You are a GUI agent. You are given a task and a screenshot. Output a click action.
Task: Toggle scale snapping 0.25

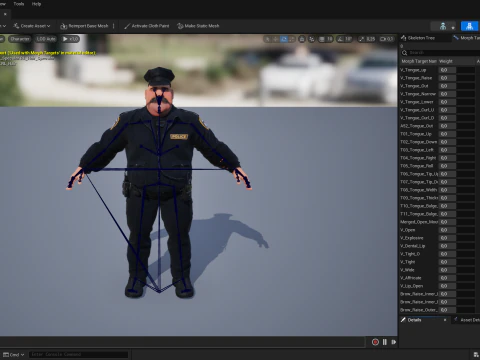(x=367, y=39)
